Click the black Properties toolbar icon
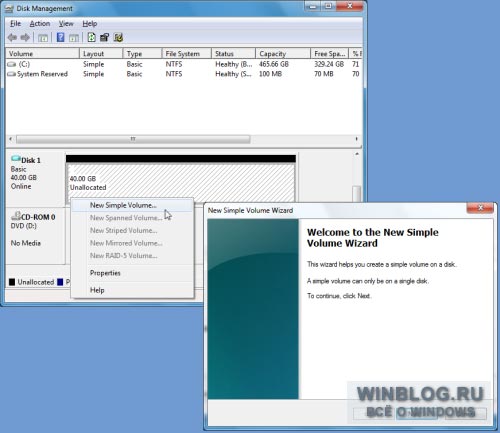This screenshot has width=500, height=433. coord(105,37)
